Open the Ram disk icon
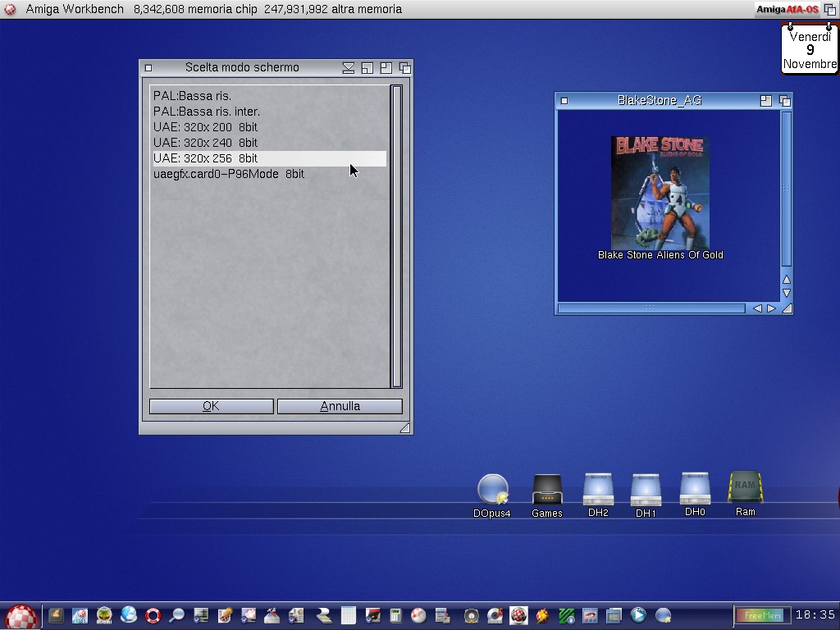Screen dimensions: 840x630 [745, 487]
